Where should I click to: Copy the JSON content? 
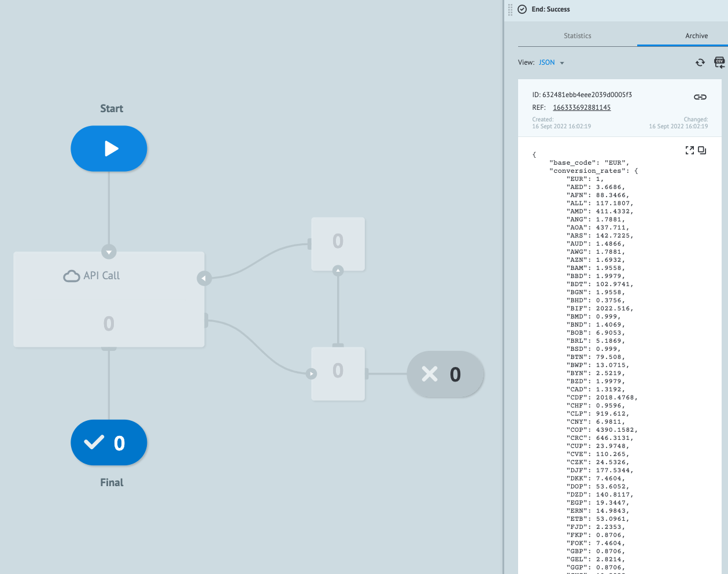[703, 150]
